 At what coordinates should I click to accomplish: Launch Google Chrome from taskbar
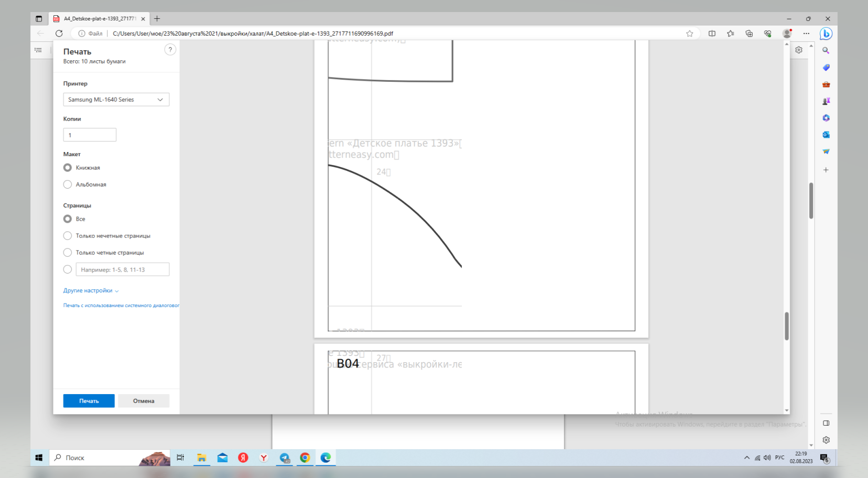click(305, 458)
